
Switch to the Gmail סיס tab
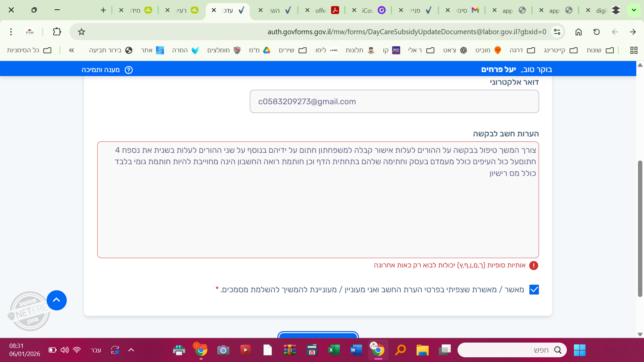point(466,10)
